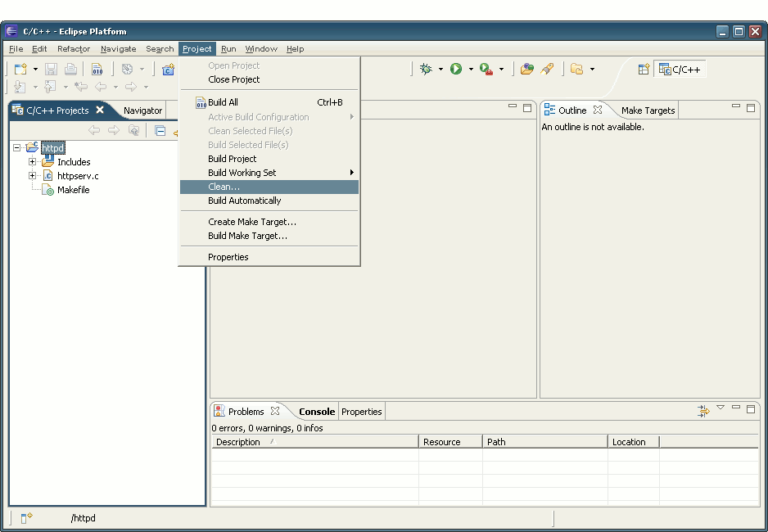Image resolution: width=768 pixels, height=532 pixels.
Task: Open the Problems view menu triangle
Action: coord(721,408)
